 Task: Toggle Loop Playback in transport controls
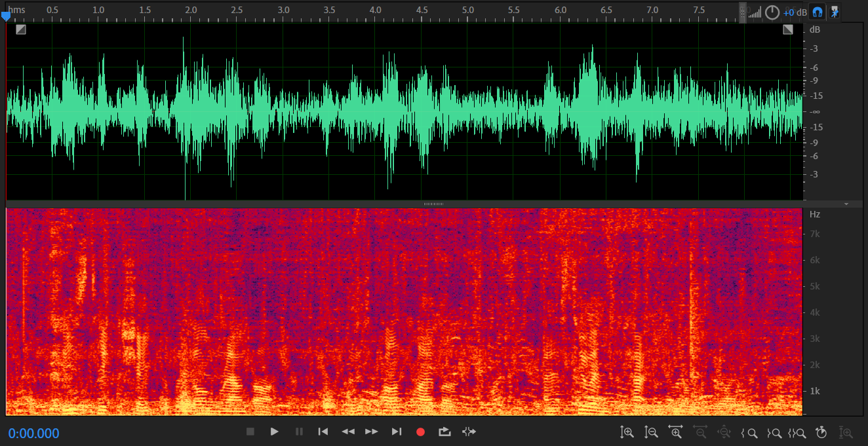coord(444,432)
